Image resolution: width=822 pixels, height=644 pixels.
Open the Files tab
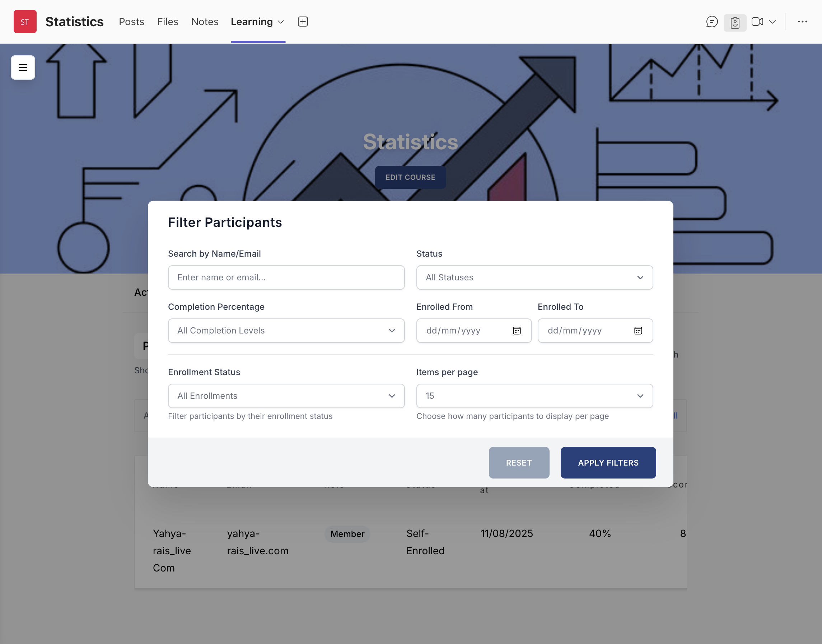[167, 22]
